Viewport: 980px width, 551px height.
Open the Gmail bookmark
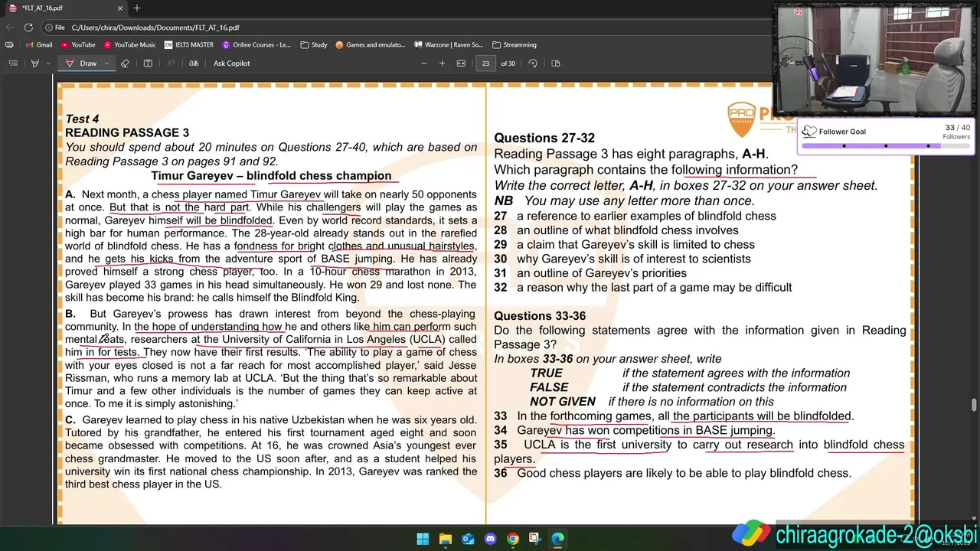pyautogui.click(x=39, y=44)
